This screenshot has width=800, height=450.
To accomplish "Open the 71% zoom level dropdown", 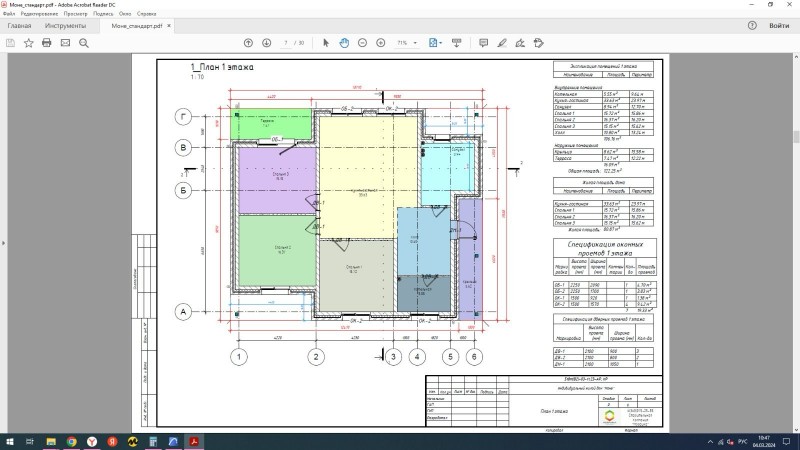I will (x=407, y=43).
